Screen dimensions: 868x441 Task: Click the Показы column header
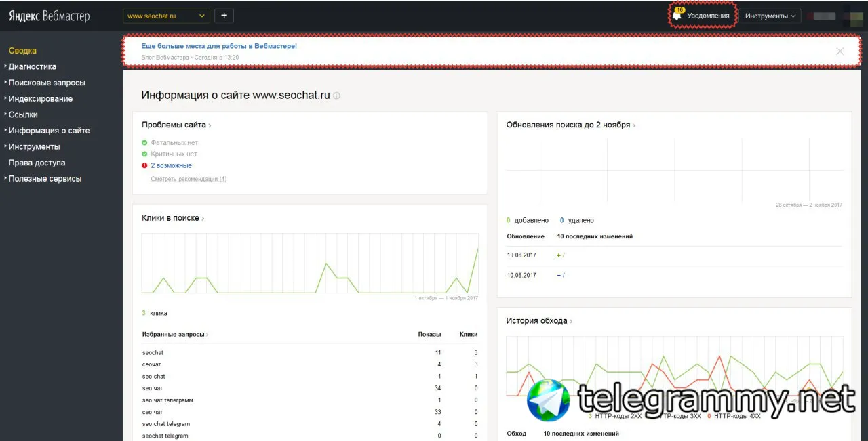click(429, 335)
